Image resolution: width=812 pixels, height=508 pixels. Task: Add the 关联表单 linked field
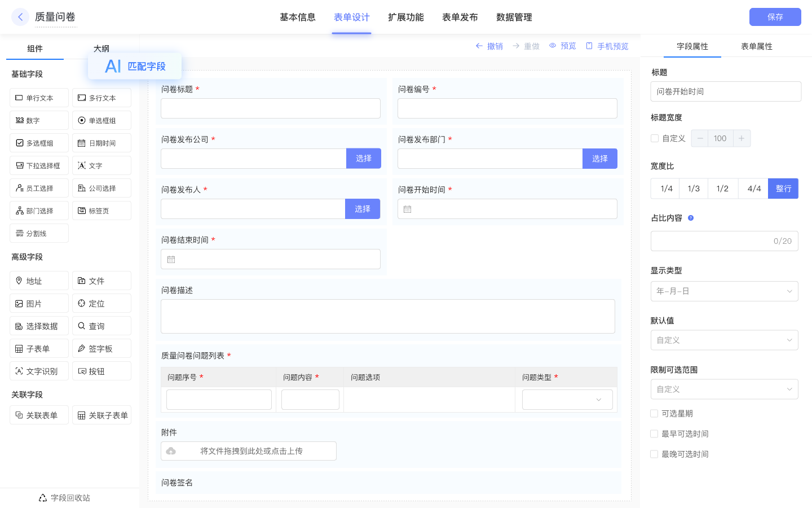click(39, 415)
